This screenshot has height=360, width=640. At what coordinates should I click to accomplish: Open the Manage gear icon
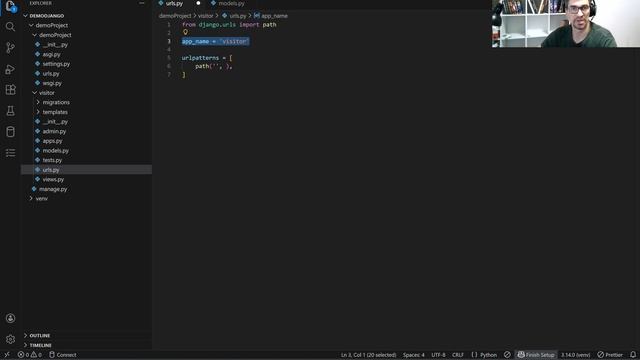tap(10, 339)
